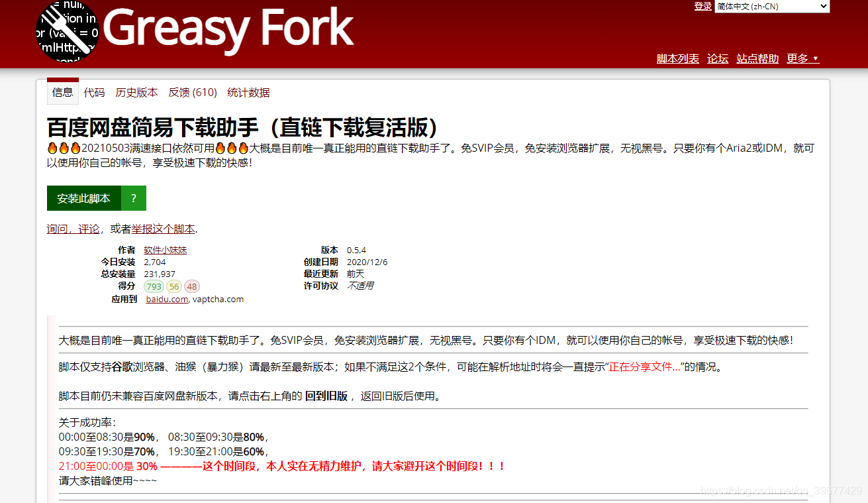The image size is (868, 503).
Task: Click the creation date 2020/12/6
Action: [x=367, y=262]
